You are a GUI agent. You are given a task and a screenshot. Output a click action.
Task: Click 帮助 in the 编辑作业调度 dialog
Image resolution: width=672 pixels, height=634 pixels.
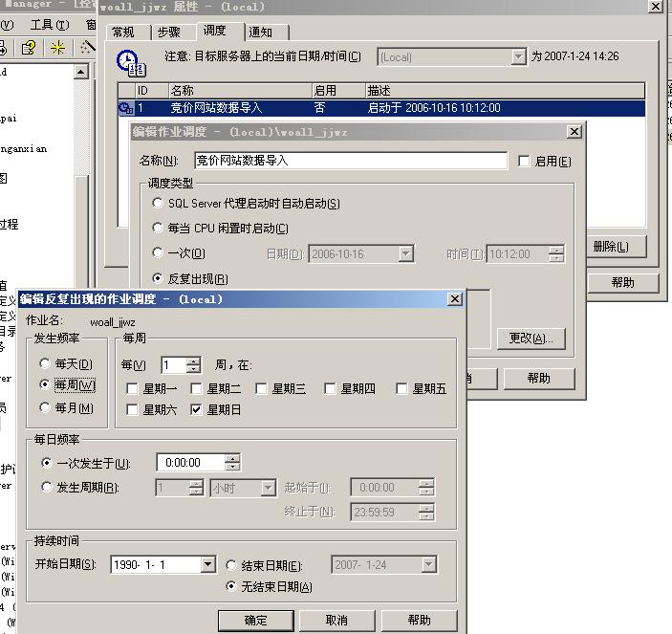pos(539,378)
